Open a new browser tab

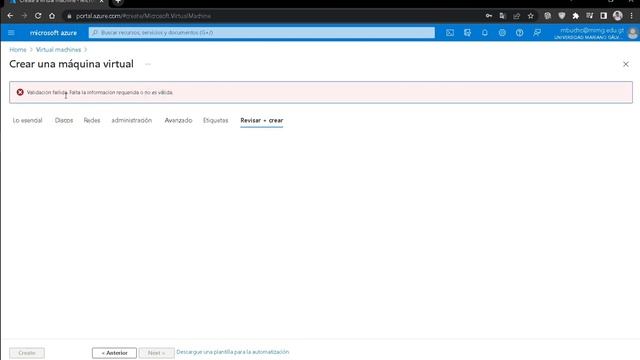pos(118,2)
